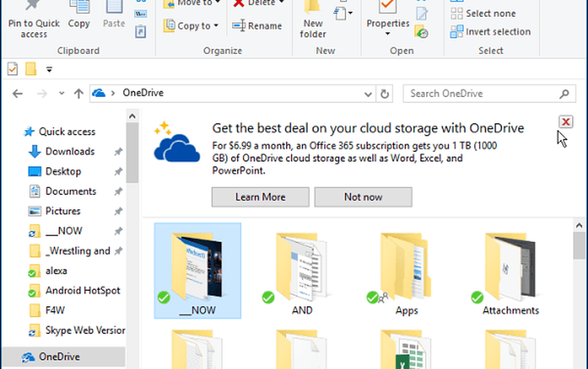Go up one level with the up arrow
The width and height of the screenshot is (588, 369).
click(78, 93)
